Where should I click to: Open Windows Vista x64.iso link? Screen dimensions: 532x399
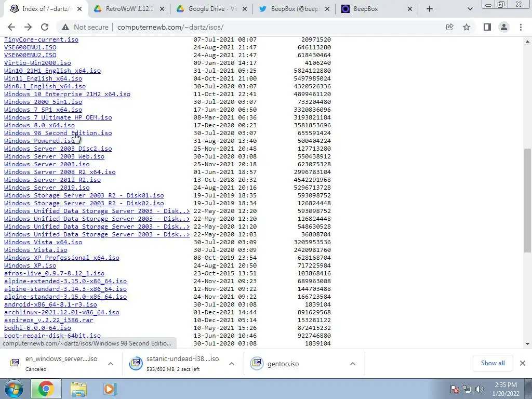coord(43,242)
